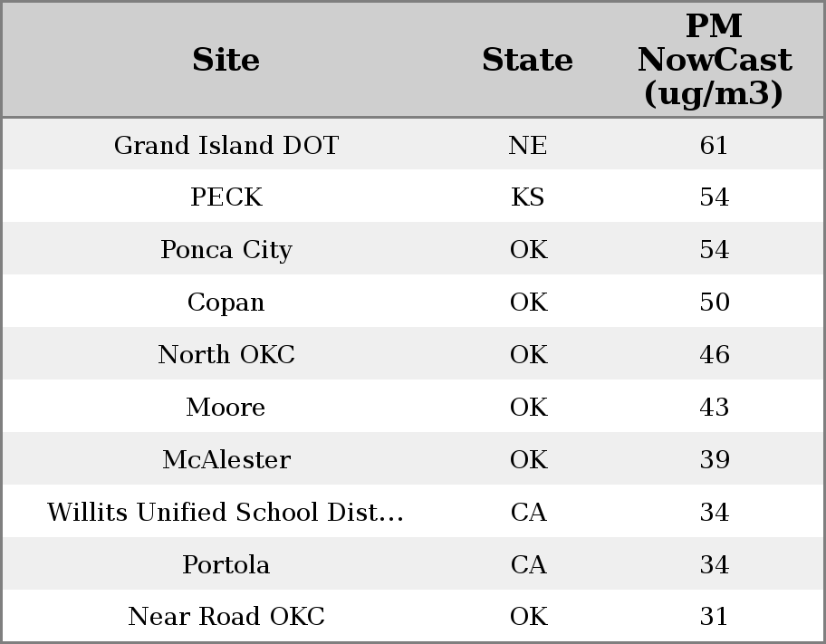Select the Copan site row

click(x=226, y=303)
